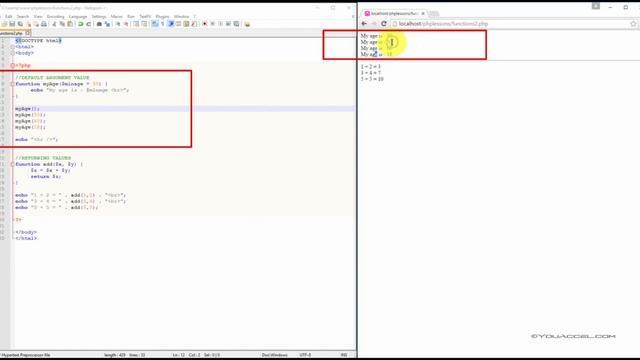Open the Edit menu
This screenshot has width=640, height=360.
pyautogui.click(x=9, y=17)
